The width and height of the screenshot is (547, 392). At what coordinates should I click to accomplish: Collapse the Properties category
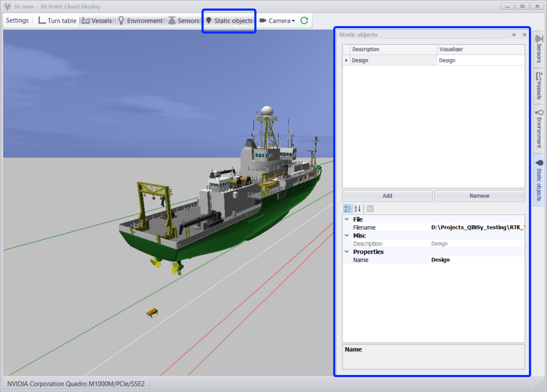347,252
